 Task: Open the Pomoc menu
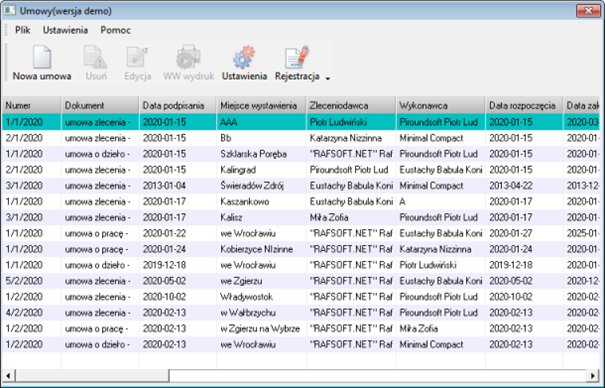click(x=115, y=30)
